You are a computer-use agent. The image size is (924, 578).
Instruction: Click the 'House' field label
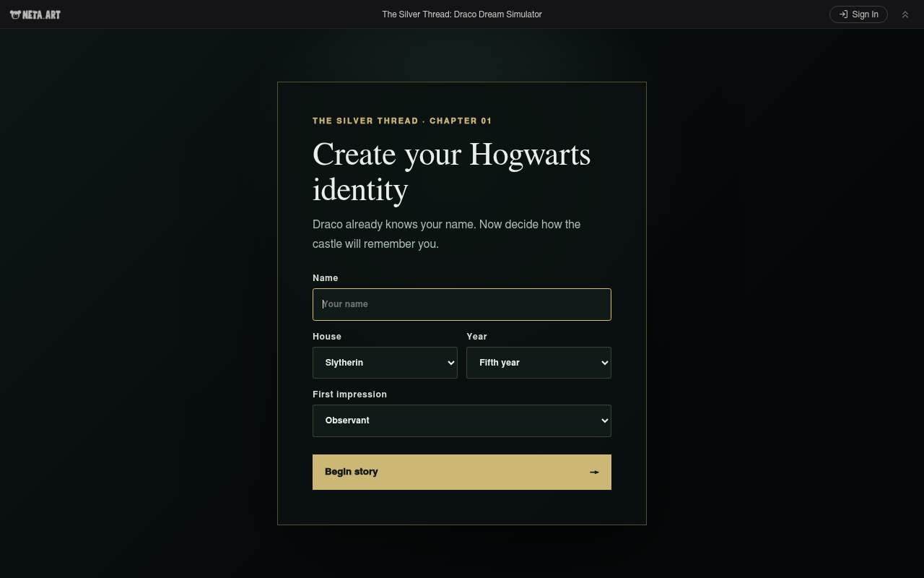coord(327,337)
